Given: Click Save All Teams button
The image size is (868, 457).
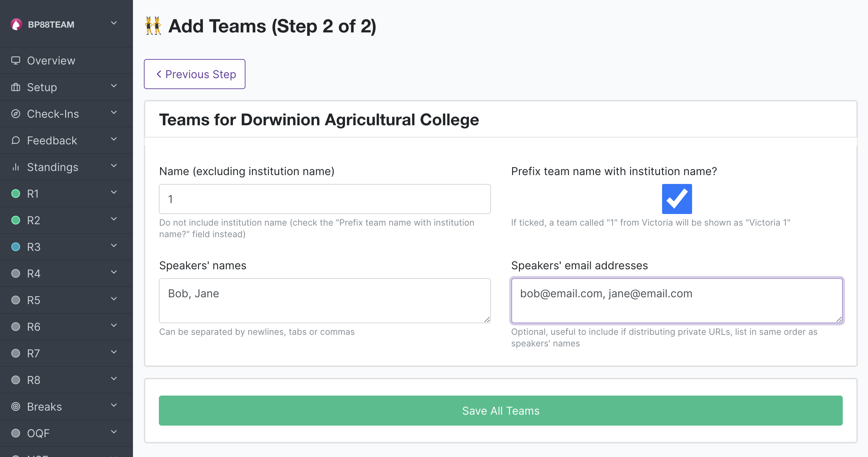Looking at the screenshot, I should point(500,411).
